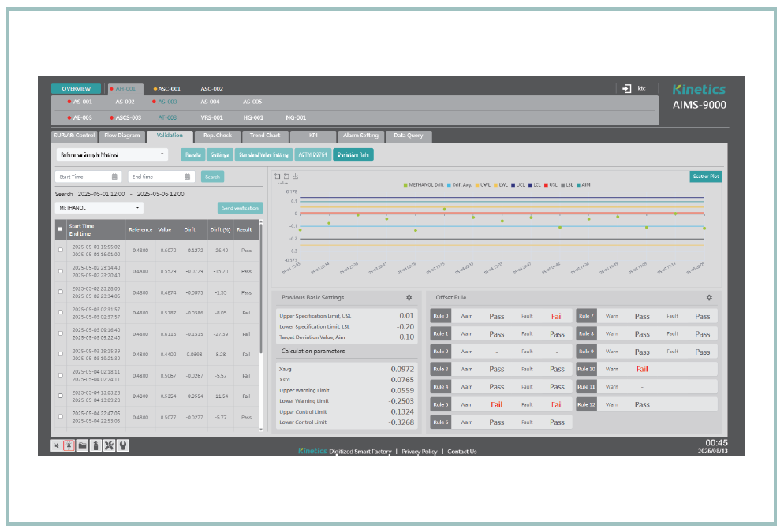Click the wrench icon in bottom toolbar
The height and width of the screenshot is (532, 784).
(x=122, y=445)
